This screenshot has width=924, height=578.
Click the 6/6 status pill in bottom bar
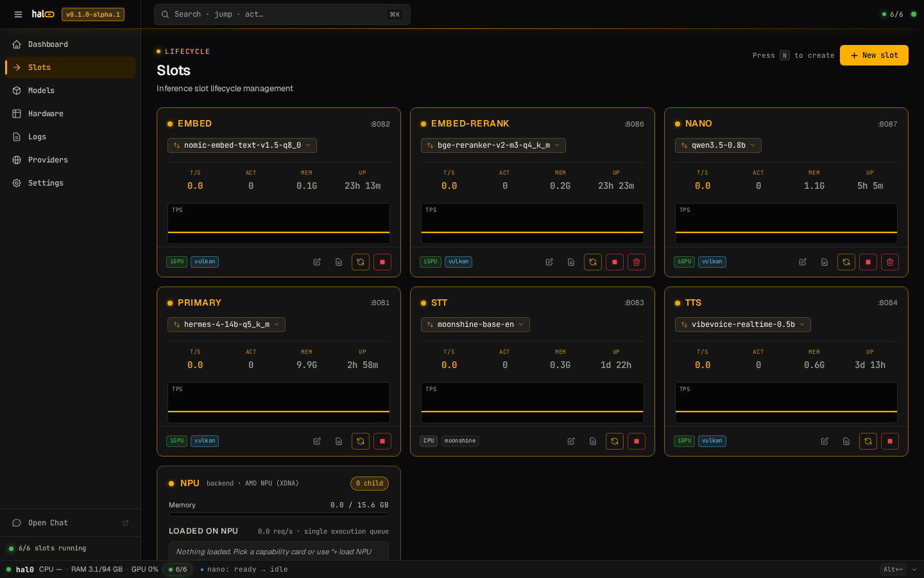pos(178,569)
